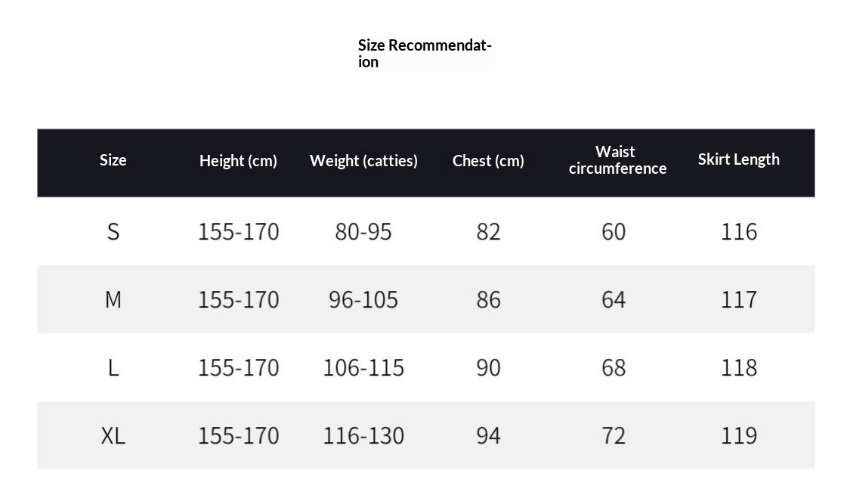850x504 pixels.
Task: Select the XL size row label
Action: tap(113, 436)
